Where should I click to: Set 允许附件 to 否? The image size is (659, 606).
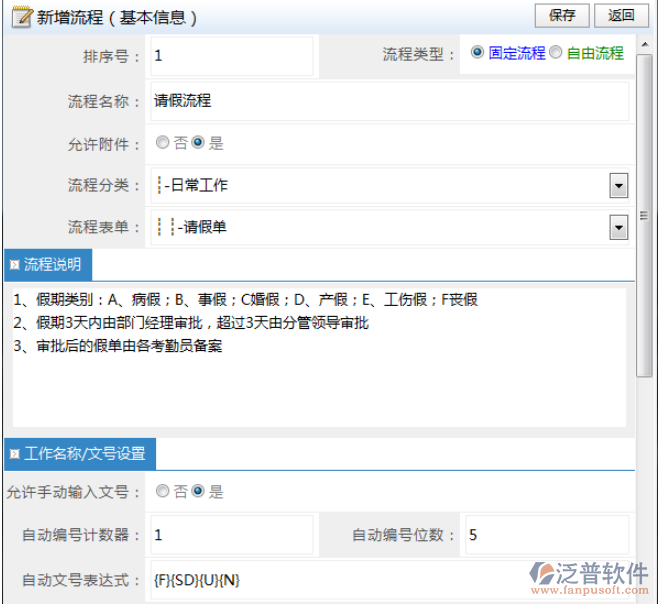coord(162,142)
